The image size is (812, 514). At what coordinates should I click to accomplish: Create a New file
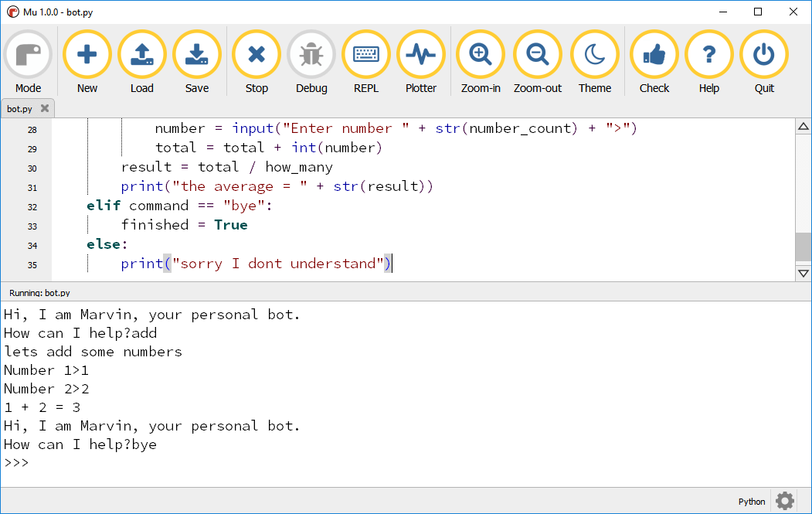pyautogui.click(x=87, y=54)
